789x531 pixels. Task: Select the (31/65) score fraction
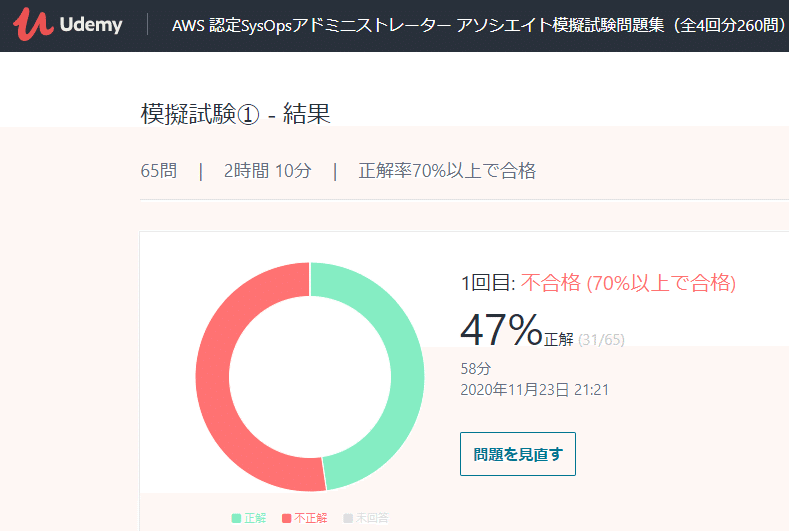[601, 340]
